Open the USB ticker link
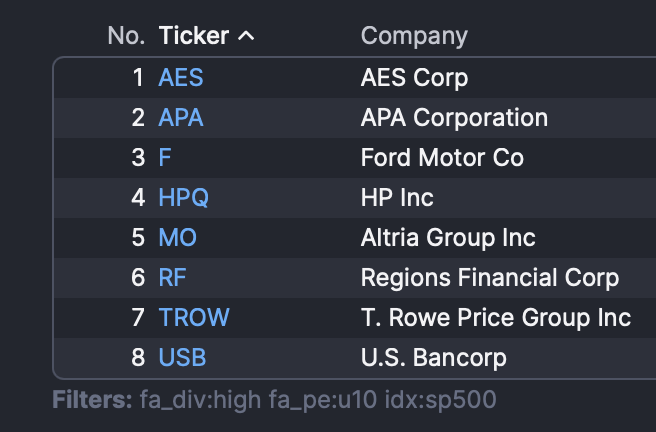This screenshot has width=656, height=432. pos(183,357)
